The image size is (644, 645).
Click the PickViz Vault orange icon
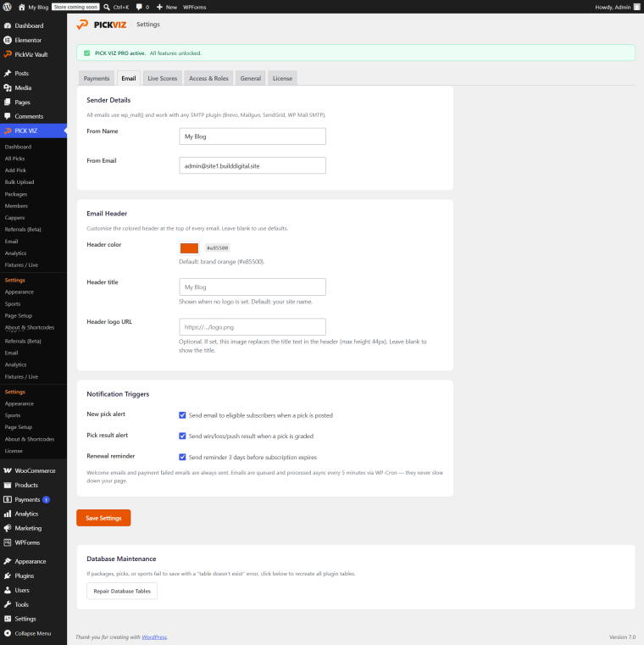[x=8, y=54]
